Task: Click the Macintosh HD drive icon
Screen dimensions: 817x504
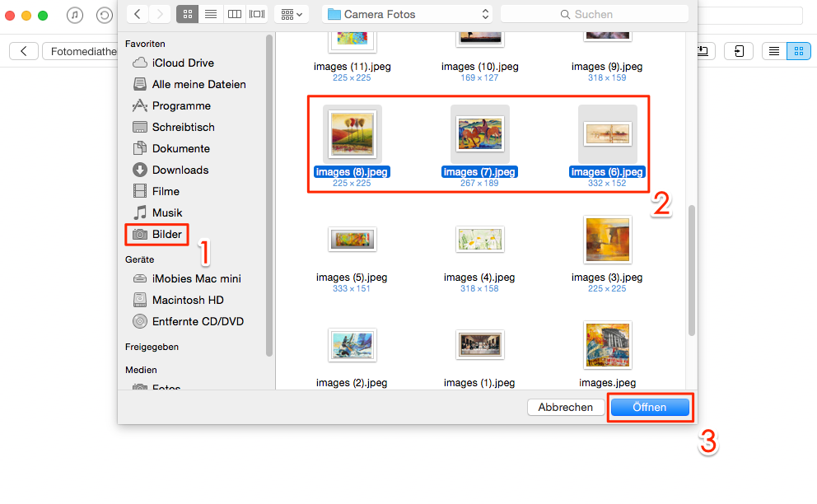Action: [x=140, y=301]
